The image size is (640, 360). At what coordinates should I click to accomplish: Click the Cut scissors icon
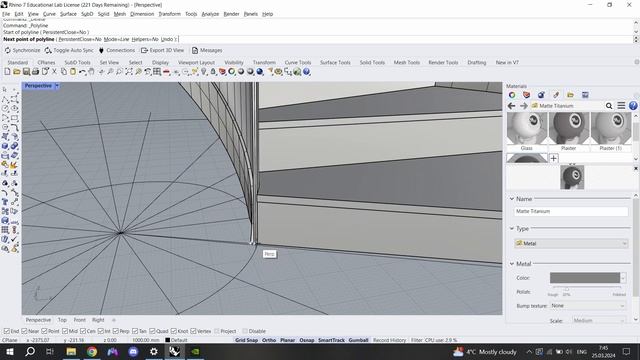[54, 72]
